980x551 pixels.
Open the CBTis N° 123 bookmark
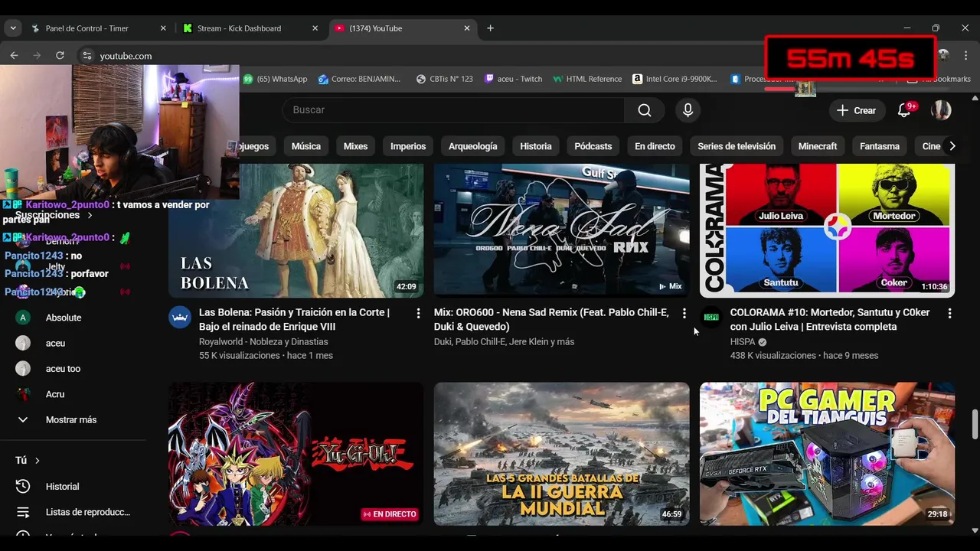(x=445, y=79)
